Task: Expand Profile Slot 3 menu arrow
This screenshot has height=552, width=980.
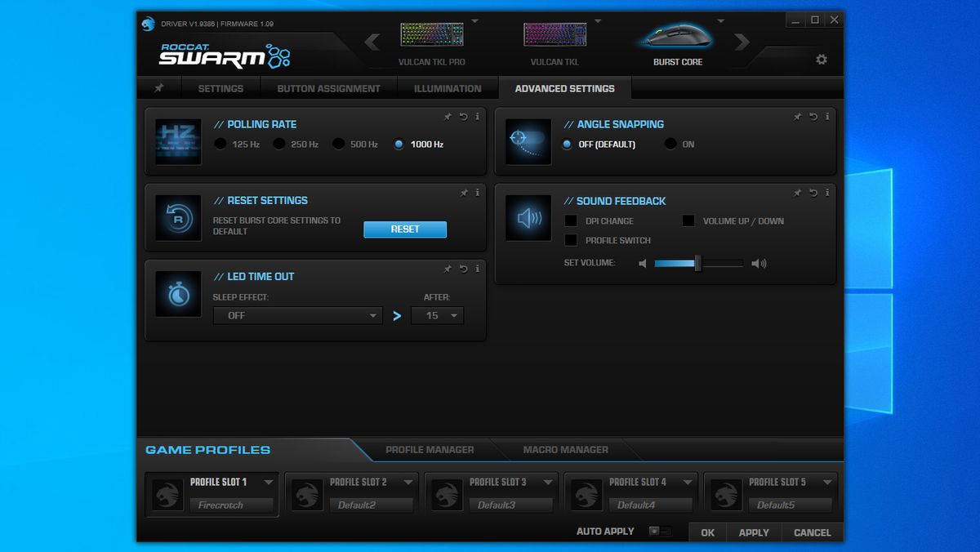Action: click(x=547, y=483)
